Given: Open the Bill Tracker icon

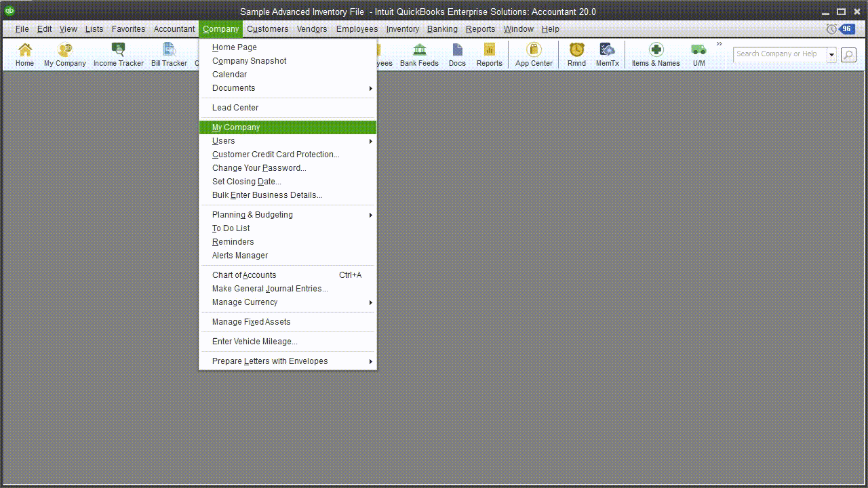Looking at the screenshot, I should (x=169, y=55).
